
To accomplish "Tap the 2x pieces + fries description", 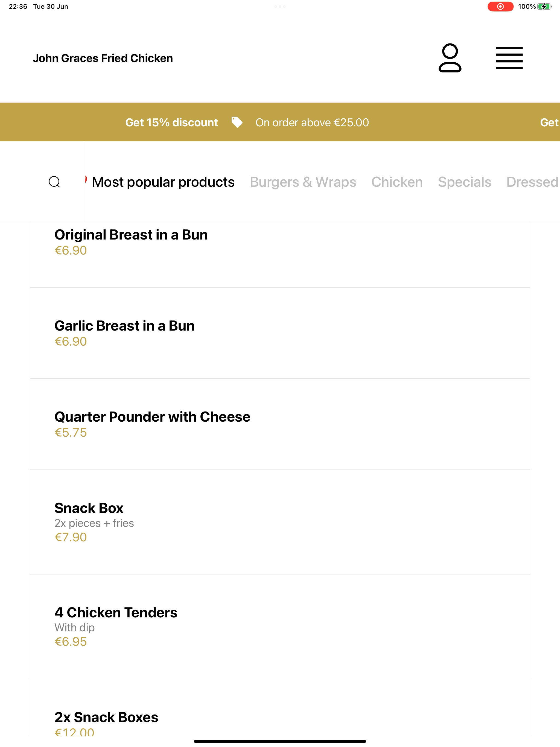I will 94,523.
